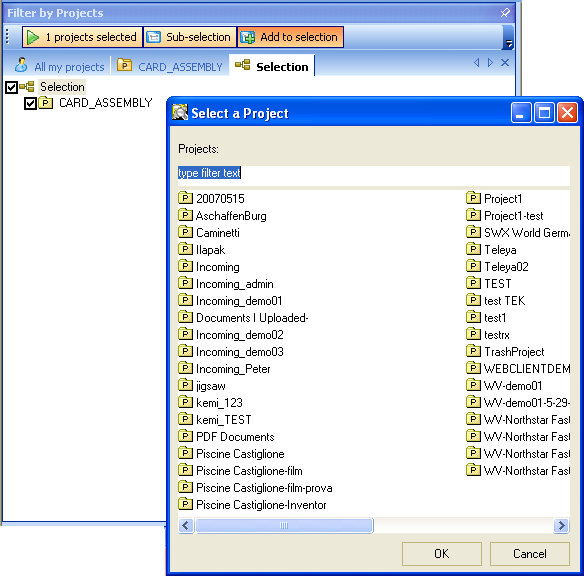Pin the Filter by Projects panel
This screenshot has width=584, height=577.
(505, 13)
